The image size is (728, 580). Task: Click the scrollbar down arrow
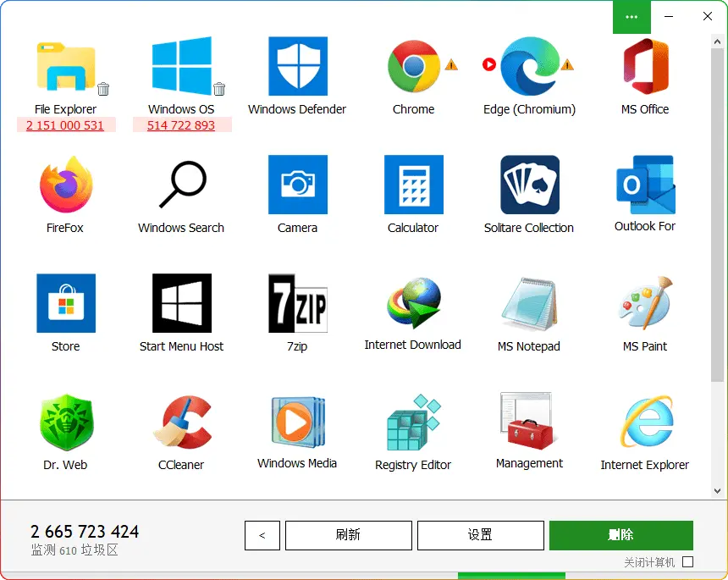pyautogui.click(x=718, y=490)
